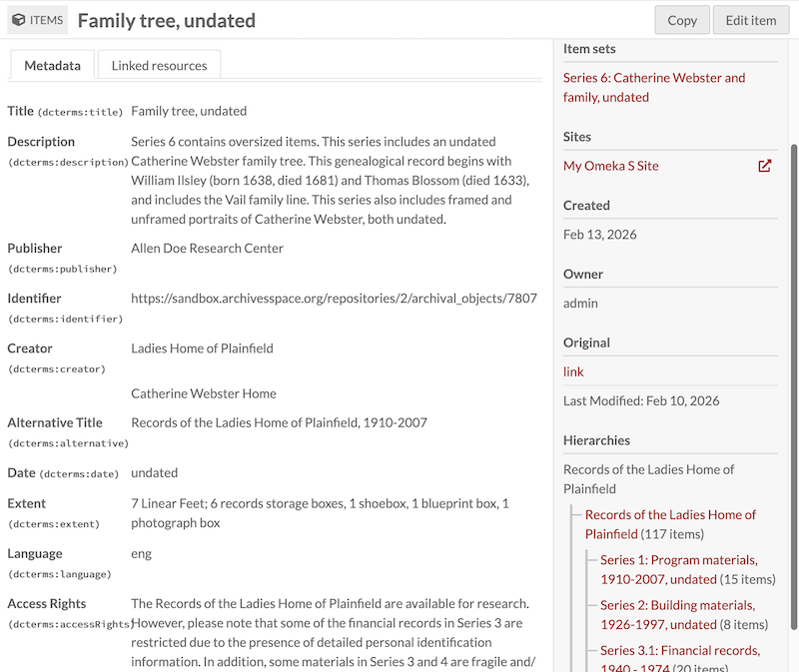Click the Items cube icon in the breadcrumb
This screenshot has height=672, width=799.
[17, 19]
